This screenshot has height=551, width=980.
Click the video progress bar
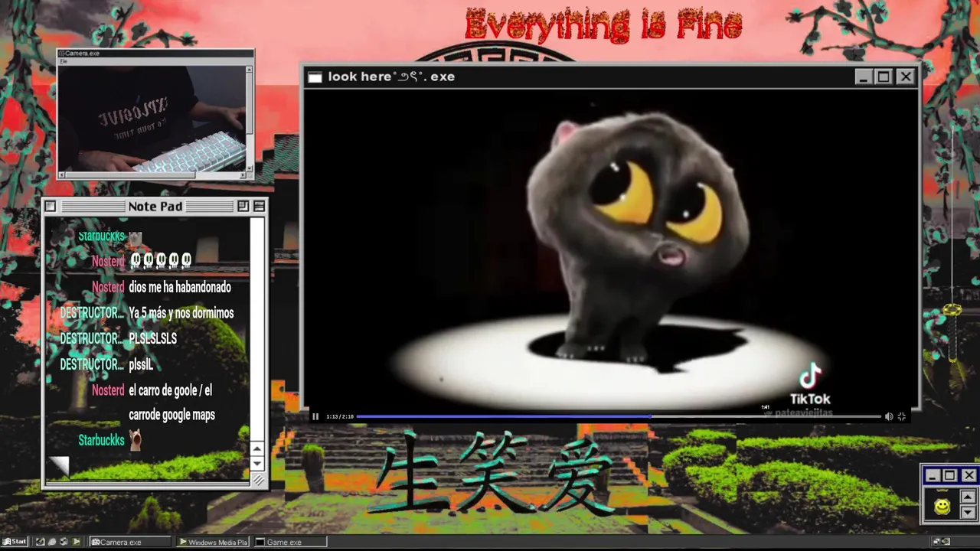click(619, 416)
